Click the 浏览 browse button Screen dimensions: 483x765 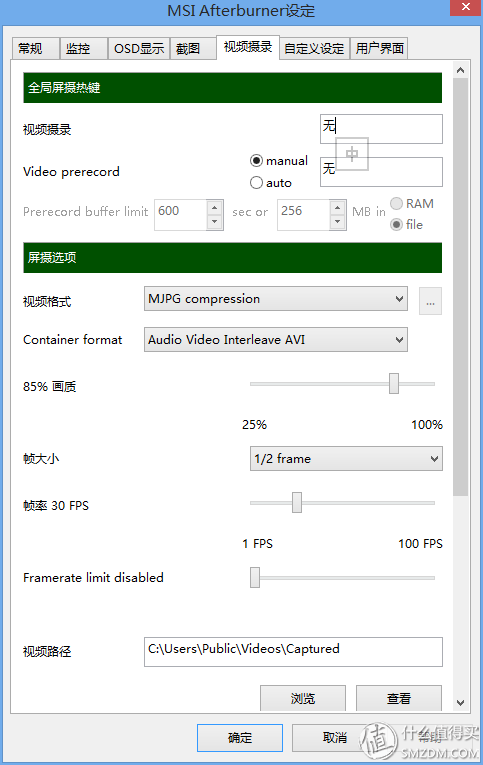pyautogui.click(x=303, y=698)
